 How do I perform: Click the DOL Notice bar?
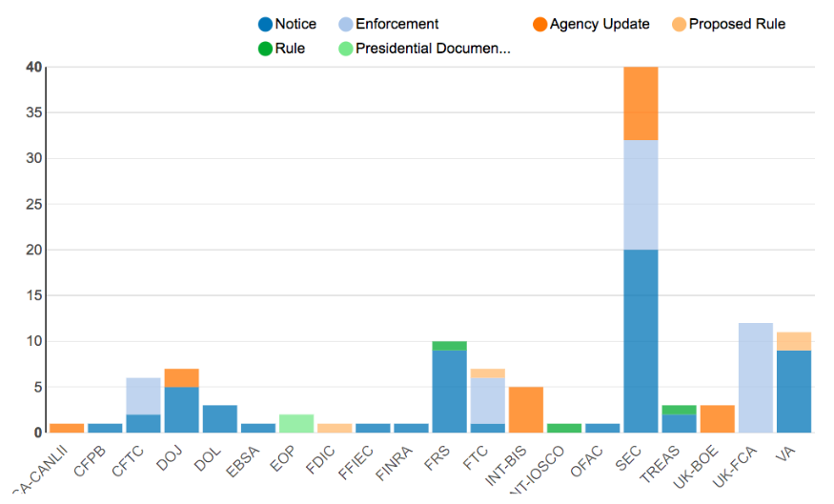click(219, 419)
